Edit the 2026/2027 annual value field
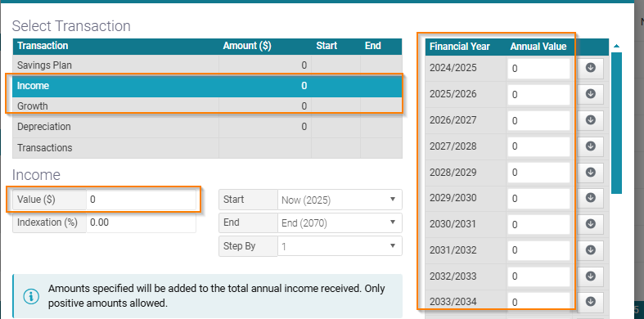The height and width of the screenshot is (319, 644). [538, 120]
